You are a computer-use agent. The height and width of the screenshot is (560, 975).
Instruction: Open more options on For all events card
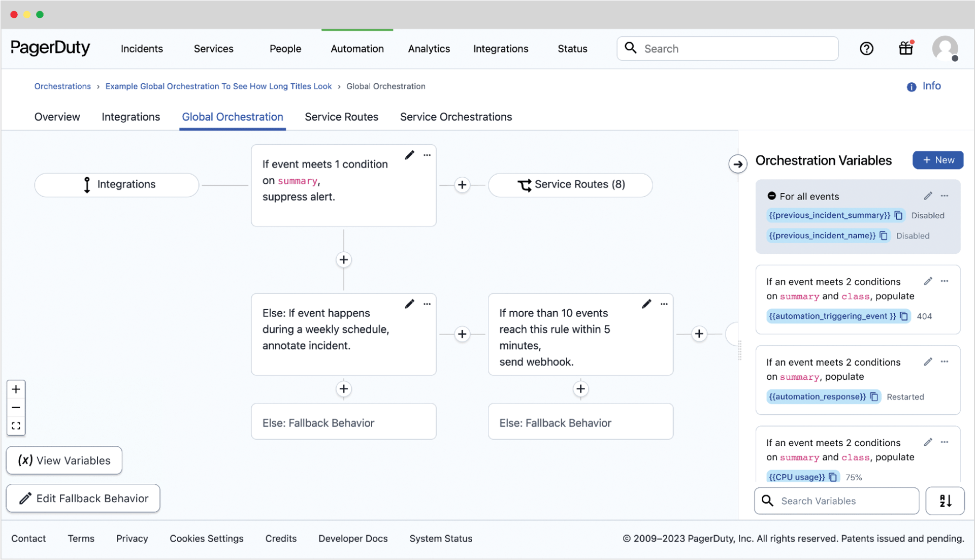[x=945, y=196]
